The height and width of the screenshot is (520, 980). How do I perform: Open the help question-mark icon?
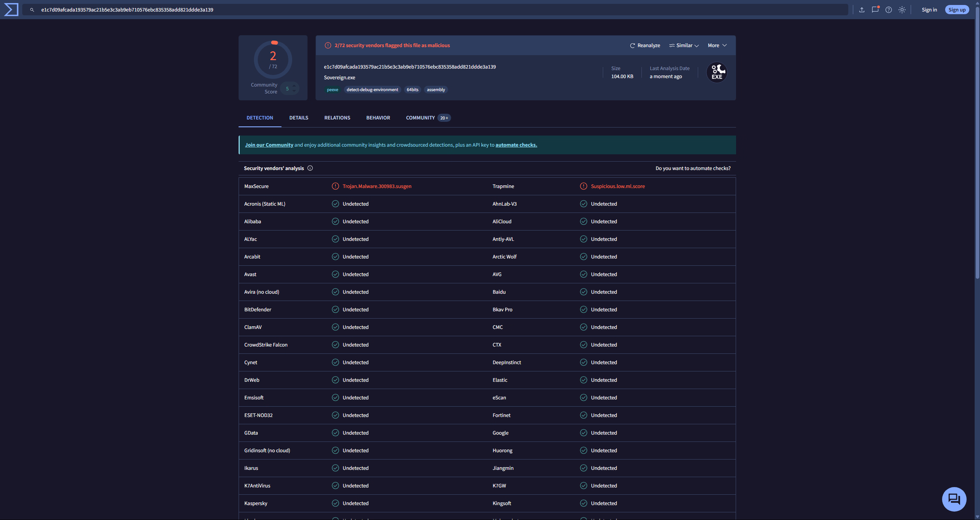(x=888, y=10)
